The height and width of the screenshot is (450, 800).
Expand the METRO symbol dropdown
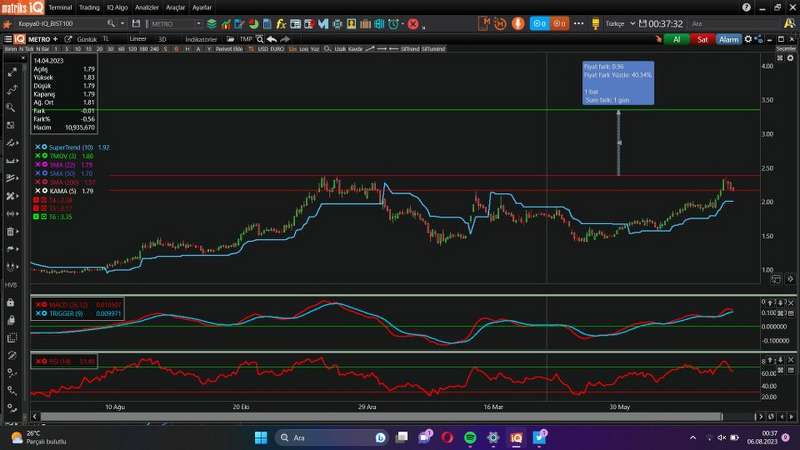198,23
